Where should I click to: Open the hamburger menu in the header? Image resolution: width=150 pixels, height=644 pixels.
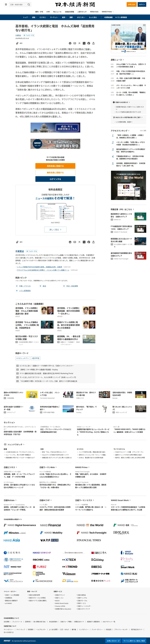[x=6, y=4]
